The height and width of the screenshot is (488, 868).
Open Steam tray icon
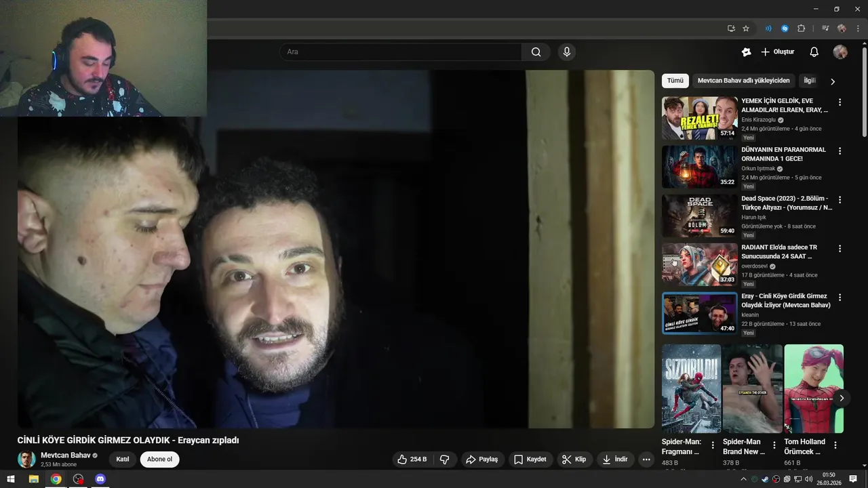766,479
